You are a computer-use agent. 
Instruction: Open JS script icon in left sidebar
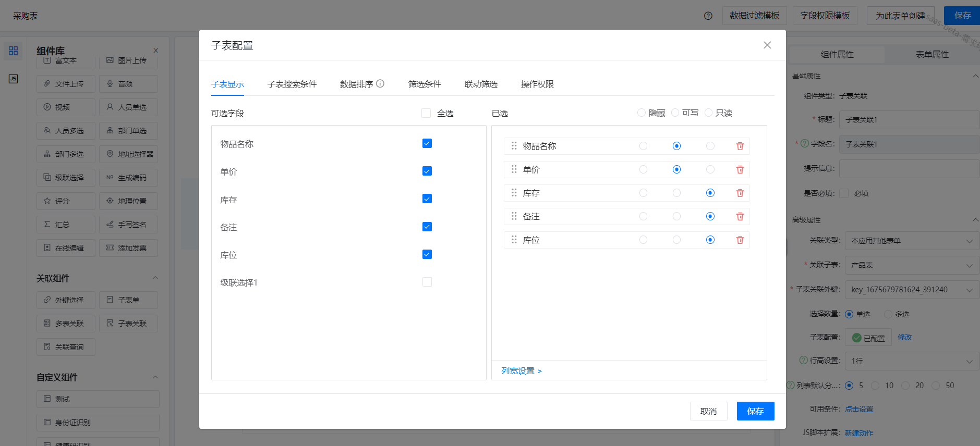coord(14,79)
